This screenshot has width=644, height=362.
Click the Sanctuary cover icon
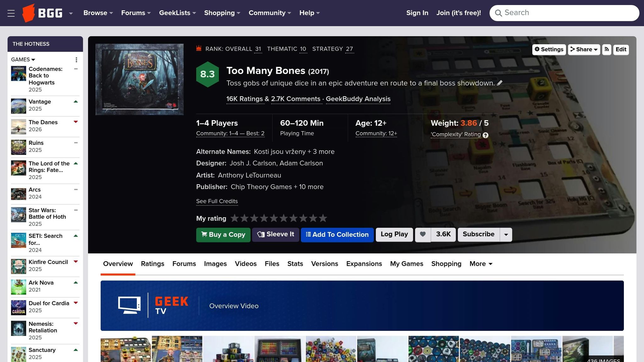[19, 354]
